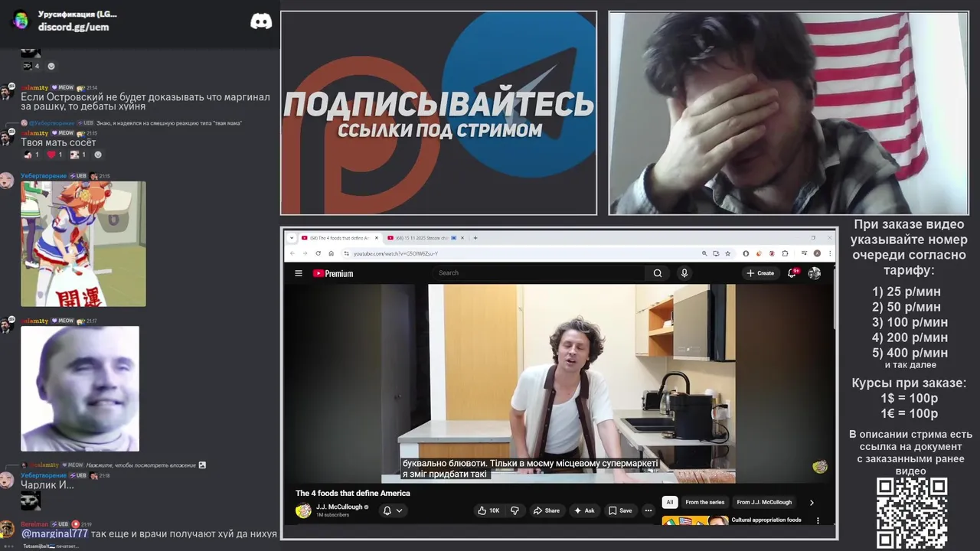Viewport: 980px width, 551px height.
Task: Click the QR code in the corner
Action: coord(912,514)
